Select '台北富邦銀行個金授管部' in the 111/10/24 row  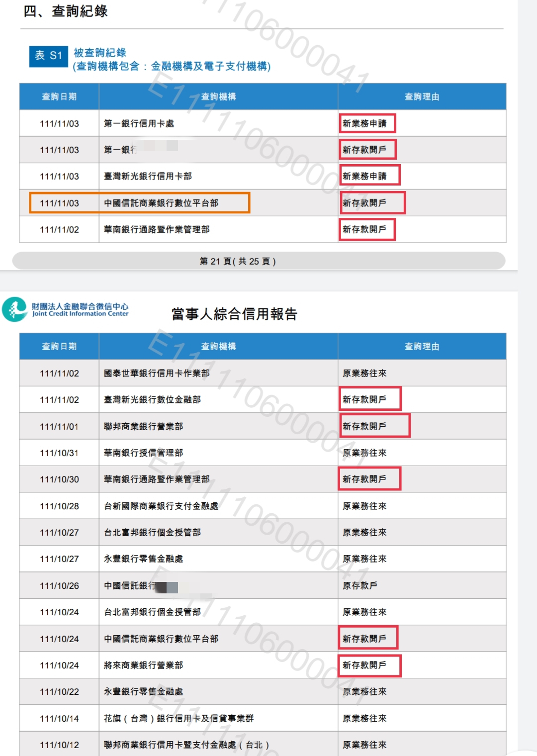click(152, 612)
